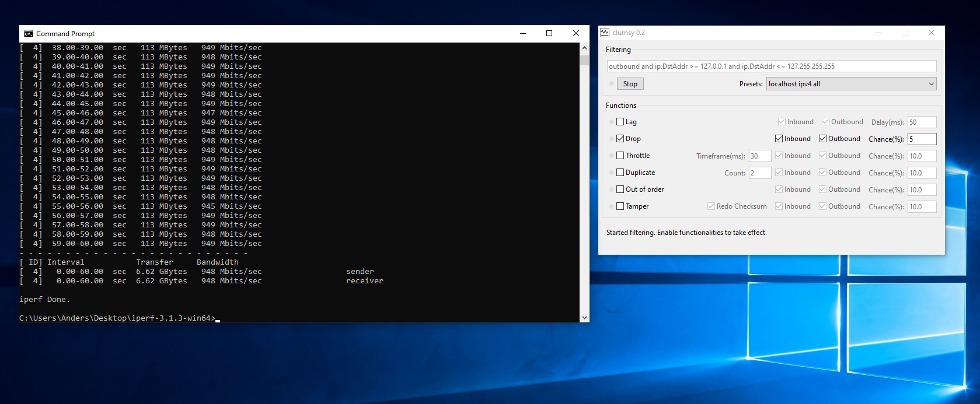Viewport: 980px width, 404px height.
Task: Maximize the Command Prompt window
Action: click(x=549, y=33)
